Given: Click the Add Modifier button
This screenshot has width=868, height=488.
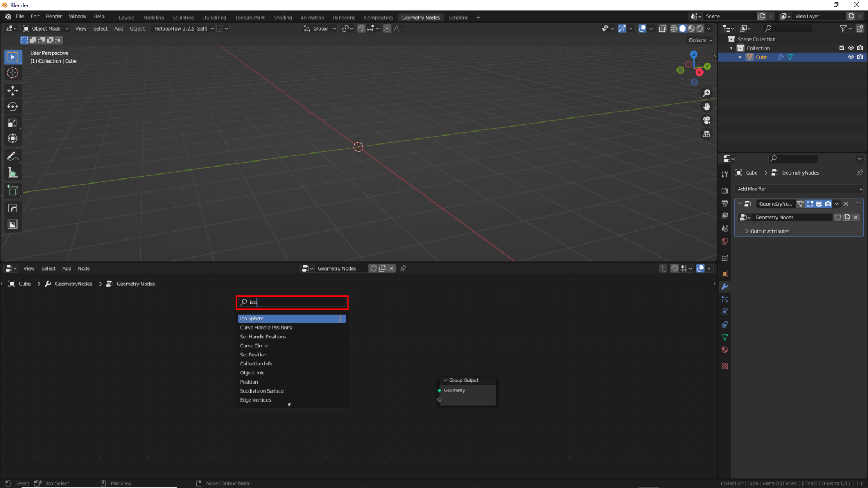Looking at the screenshot, I should pos(798,189).
